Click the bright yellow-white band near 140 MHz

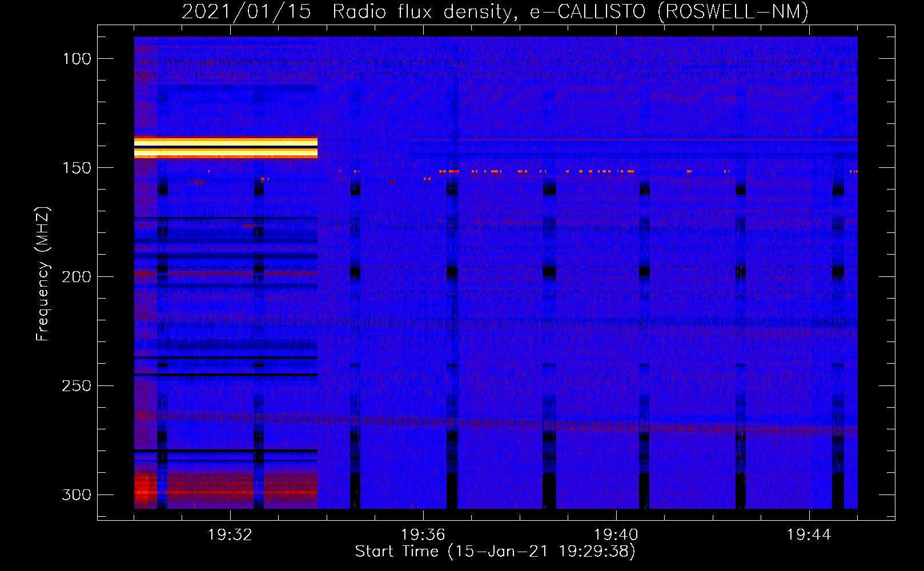point(226,147)
